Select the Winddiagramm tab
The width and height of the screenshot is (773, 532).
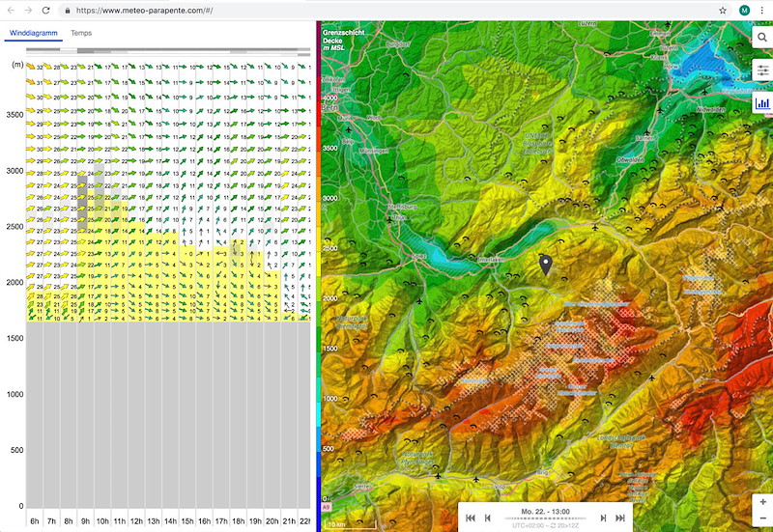pyautogui.click(x=32, y=33)
